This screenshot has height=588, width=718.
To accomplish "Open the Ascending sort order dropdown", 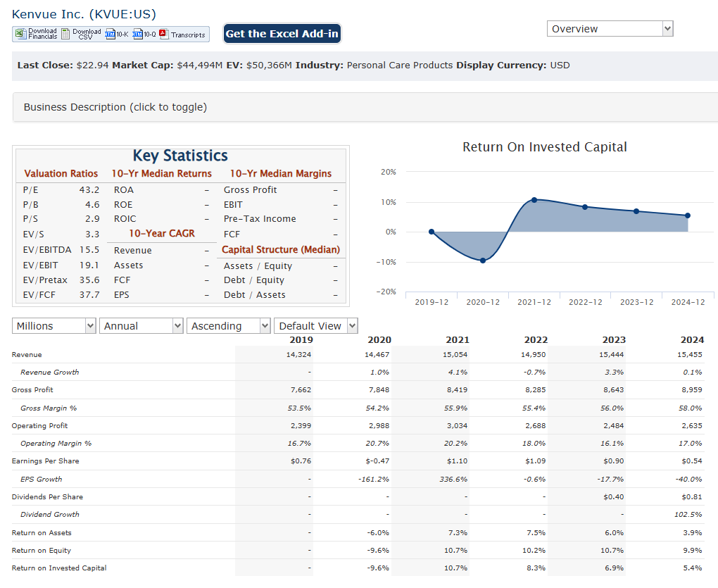I will 229,326.
